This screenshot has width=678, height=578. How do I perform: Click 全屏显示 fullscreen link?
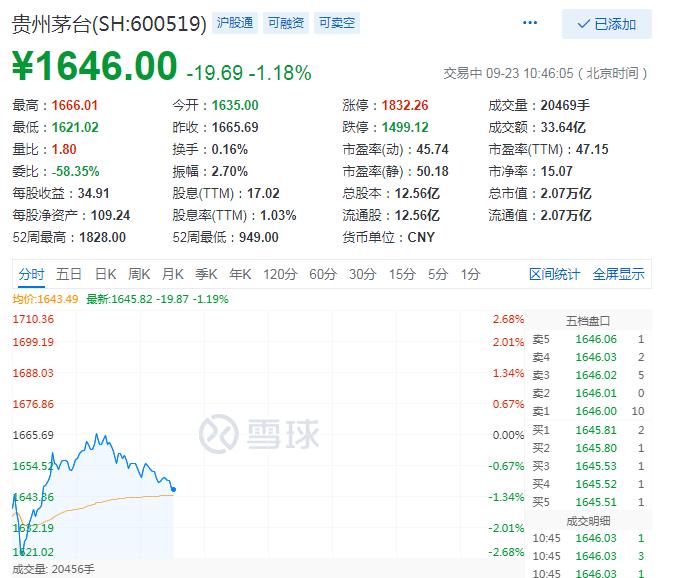click(x=618, y=274)
